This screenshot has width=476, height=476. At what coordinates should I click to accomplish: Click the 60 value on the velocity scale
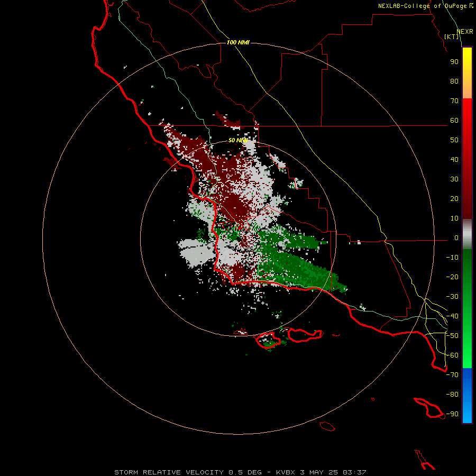click(454, 120)
